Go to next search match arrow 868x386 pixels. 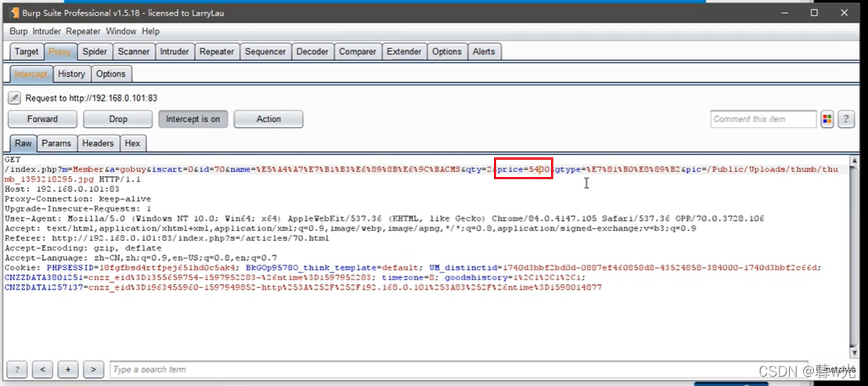(x=94, y=370)
